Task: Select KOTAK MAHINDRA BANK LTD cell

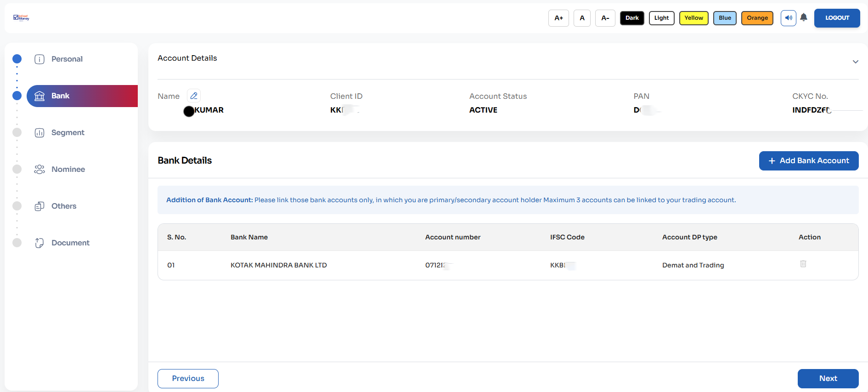Action: [279, 265]
